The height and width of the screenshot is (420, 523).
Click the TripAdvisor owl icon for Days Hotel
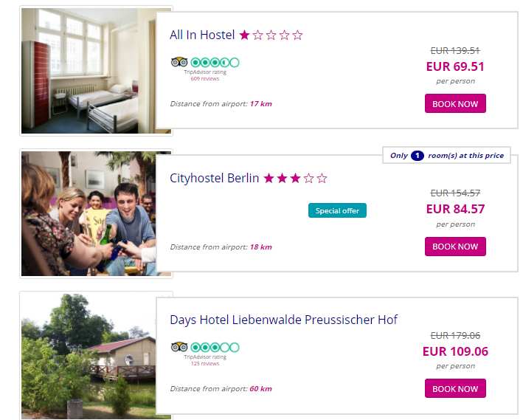click(x=179, y=347)
